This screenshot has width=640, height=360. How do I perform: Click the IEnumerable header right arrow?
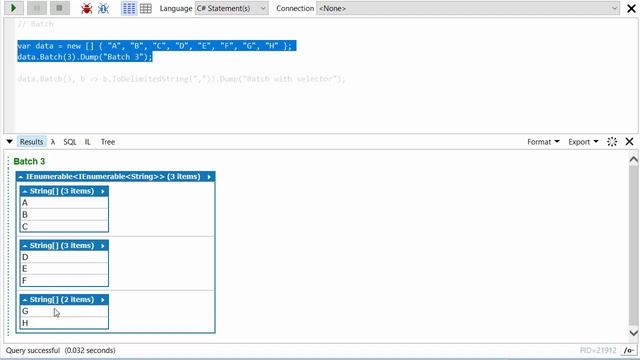[209, 177]
